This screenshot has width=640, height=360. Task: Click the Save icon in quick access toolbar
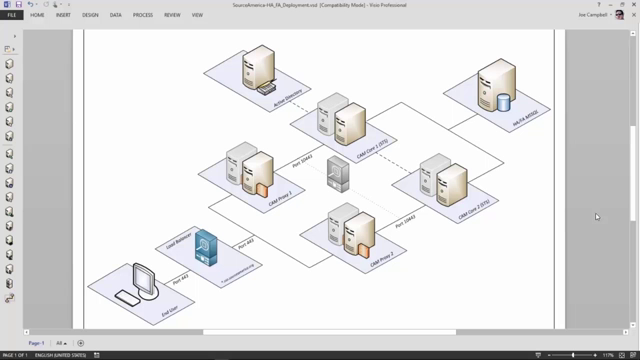coord(19,4)
